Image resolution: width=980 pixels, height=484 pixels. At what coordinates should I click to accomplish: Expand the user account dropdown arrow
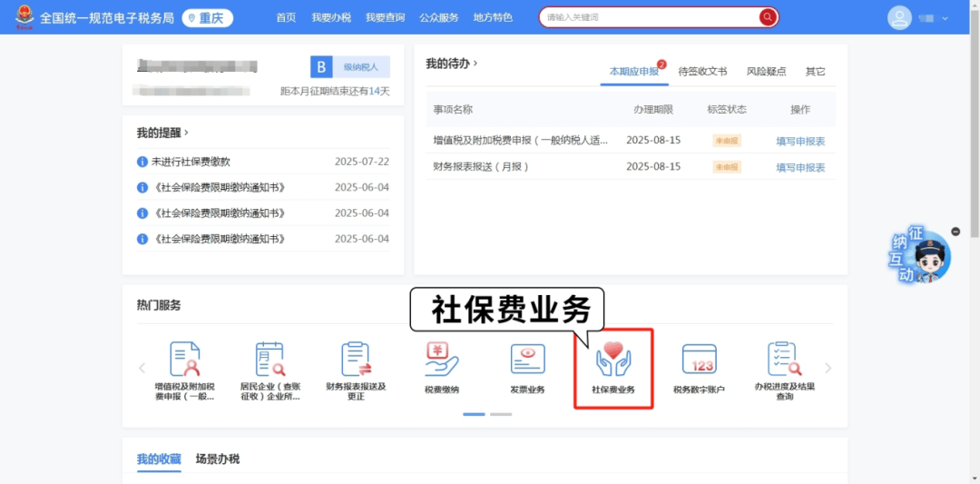[946, 18]
